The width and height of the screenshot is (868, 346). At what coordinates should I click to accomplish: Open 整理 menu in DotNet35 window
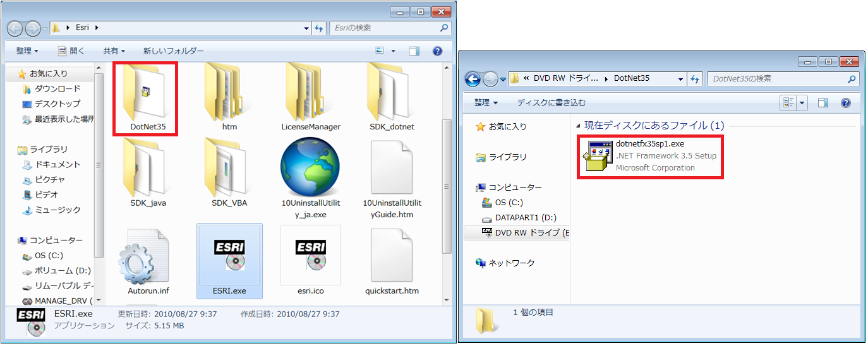click(x=486, y=102)
